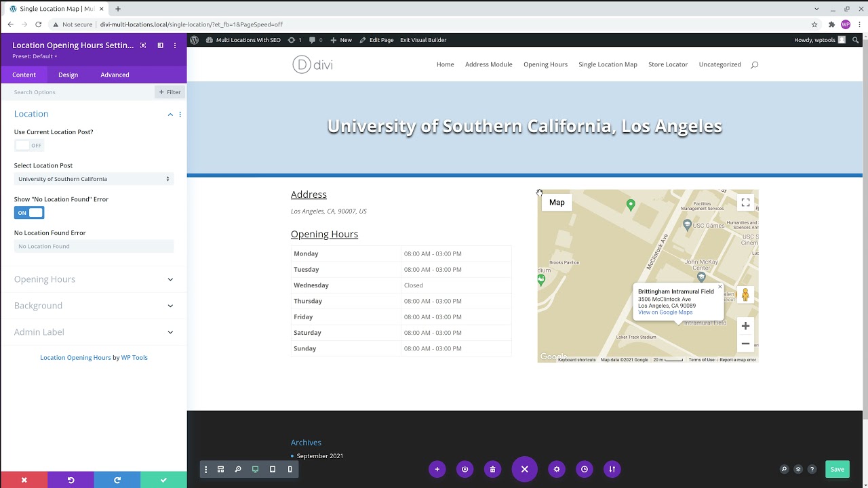Collapse the Location section
Viewport: 868px width, 488px height.
coord(170,115)
